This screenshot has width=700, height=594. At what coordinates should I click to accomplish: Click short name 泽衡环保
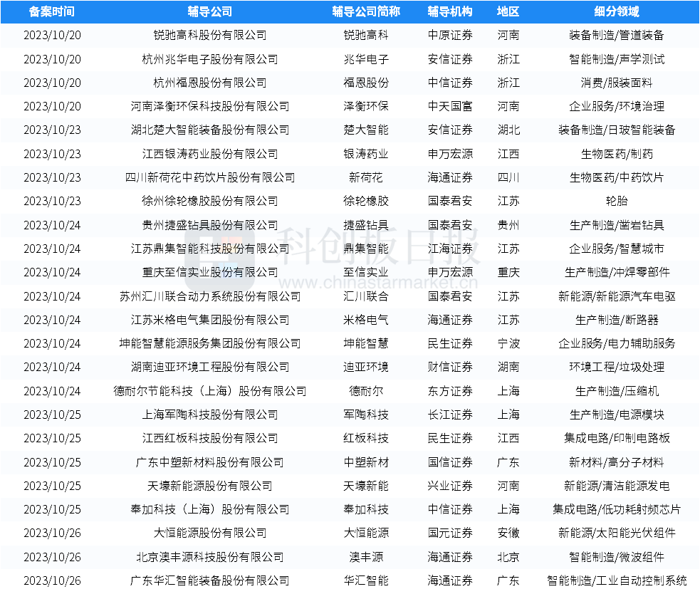(366, 106)
